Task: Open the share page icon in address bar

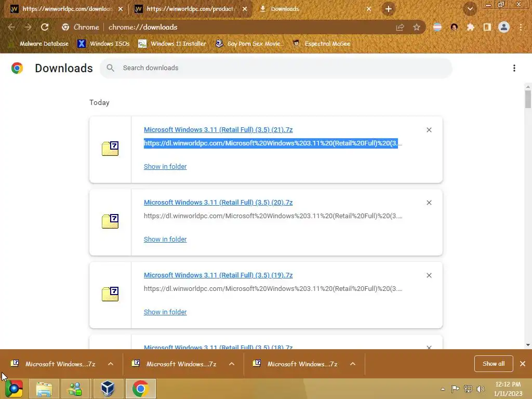Action: click(x=400, y=27)
